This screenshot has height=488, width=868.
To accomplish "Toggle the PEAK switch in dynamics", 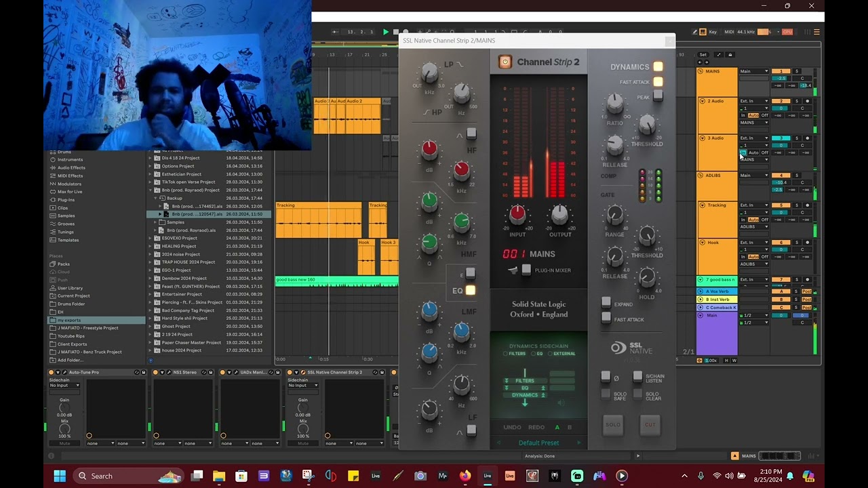I will click(x=658, y=96).
